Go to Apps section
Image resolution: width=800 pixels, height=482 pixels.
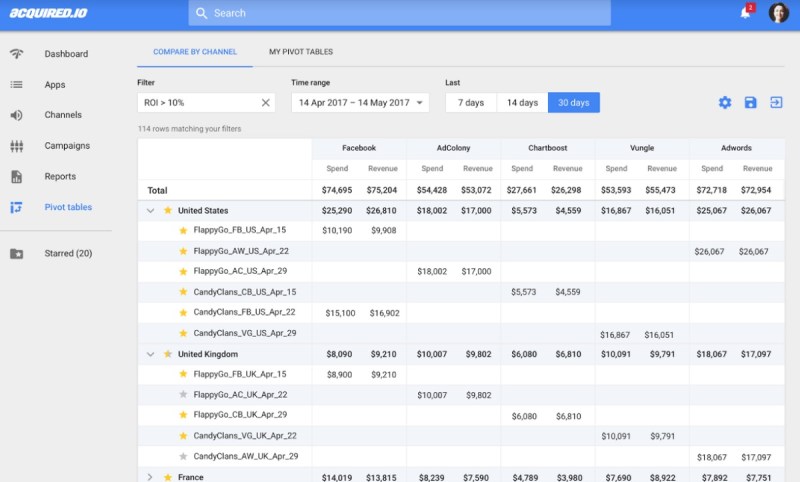[x=55, y=85]
